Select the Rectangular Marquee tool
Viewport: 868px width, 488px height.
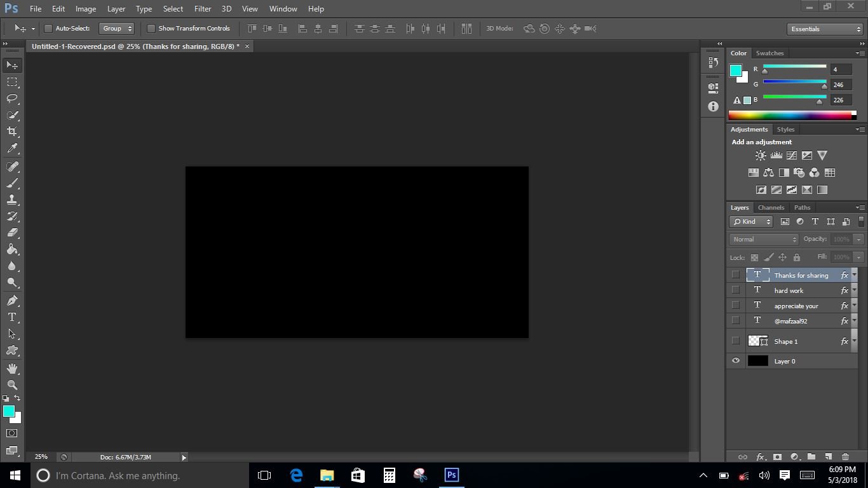point(12,82)
